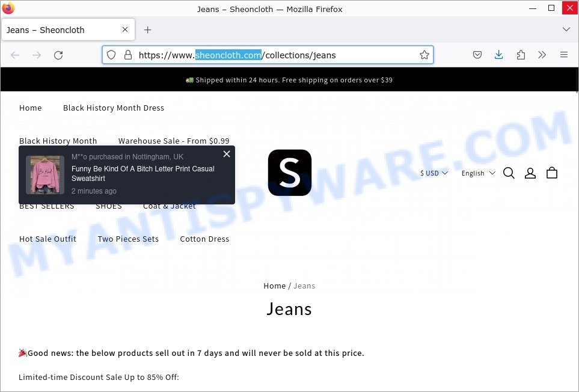Open Warehouse Sale - From $0.99

click(x=174, y=141)
